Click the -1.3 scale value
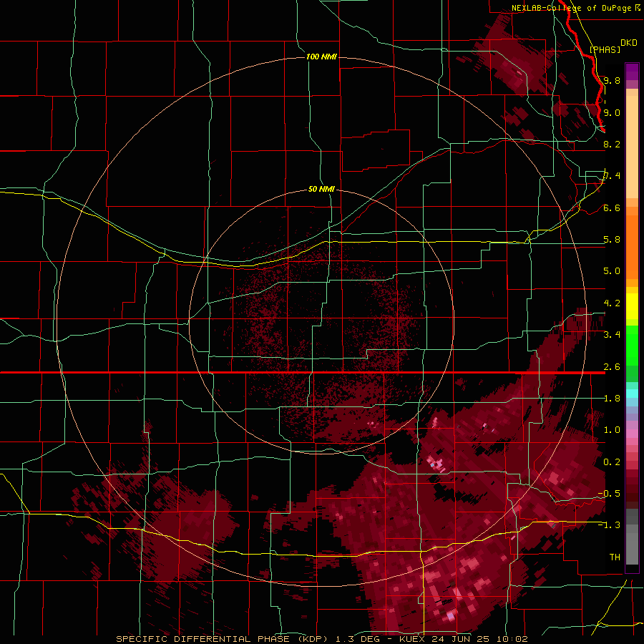Screen dimensions: 644x644 pyautogui.click(x=609, y=525)
